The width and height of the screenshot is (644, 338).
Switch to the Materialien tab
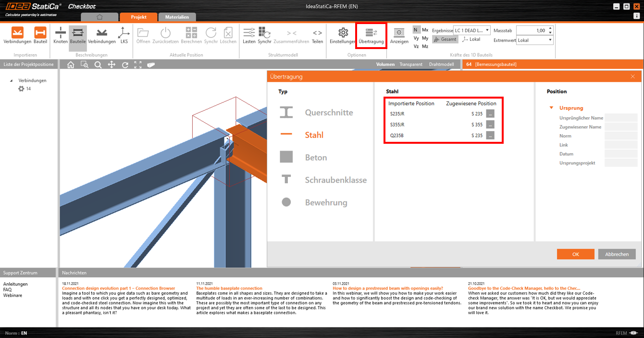pos(177,17)
